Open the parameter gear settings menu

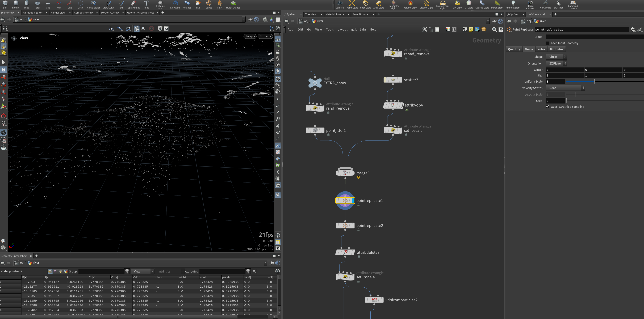coord(633,29)
